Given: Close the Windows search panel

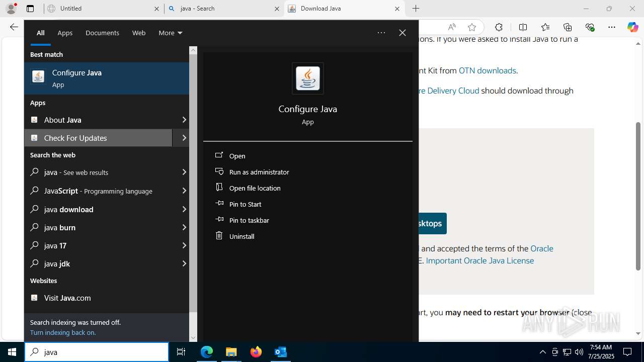Looking at the screenshot, I should click(x=403, y=33).
